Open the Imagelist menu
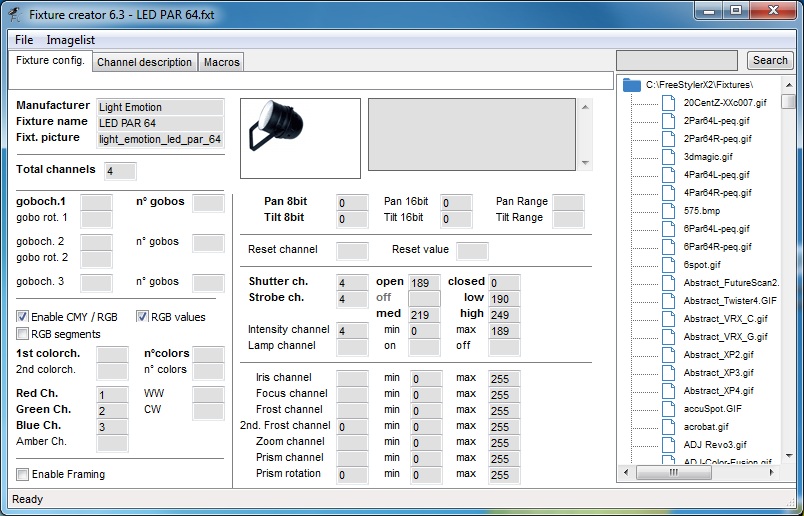The height and width of the screenshot is (516, 804). click(x=70, y=40)
